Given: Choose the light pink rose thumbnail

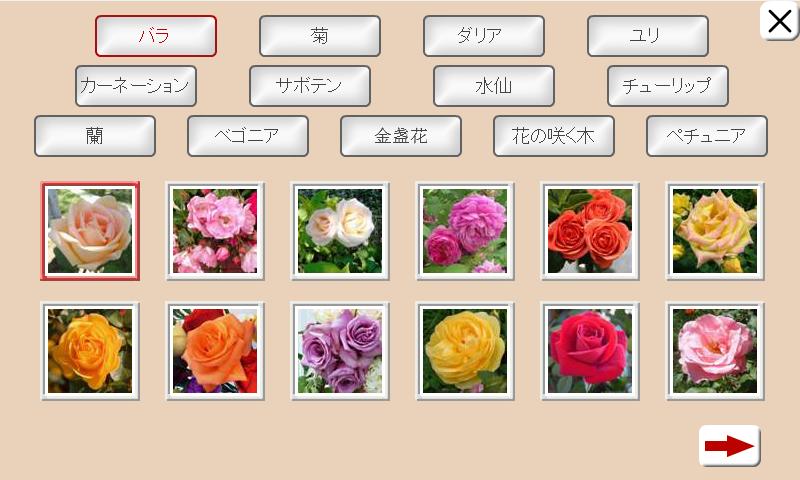Looking at the screenshot, I should [715, 351].
